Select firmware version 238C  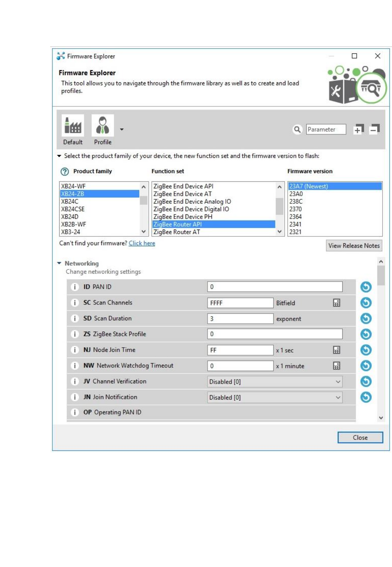click(335, 201)
